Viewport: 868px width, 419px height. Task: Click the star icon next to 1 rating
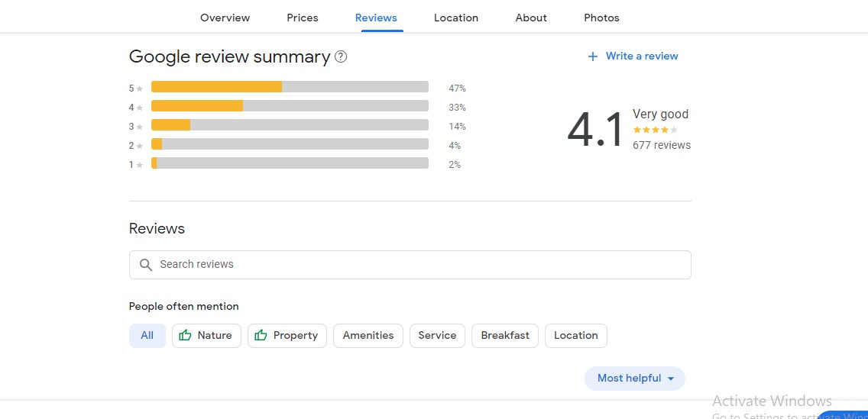[140, 165]
